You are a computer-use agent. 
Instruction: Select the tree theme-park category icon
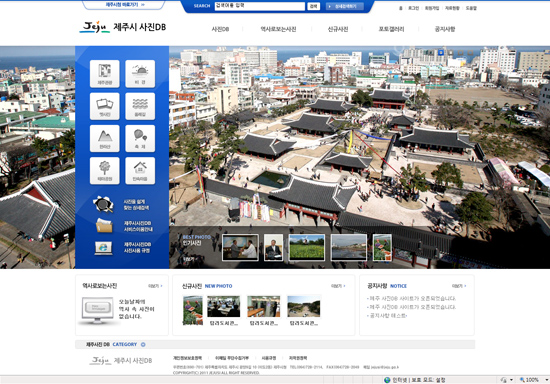pos(105,170)
